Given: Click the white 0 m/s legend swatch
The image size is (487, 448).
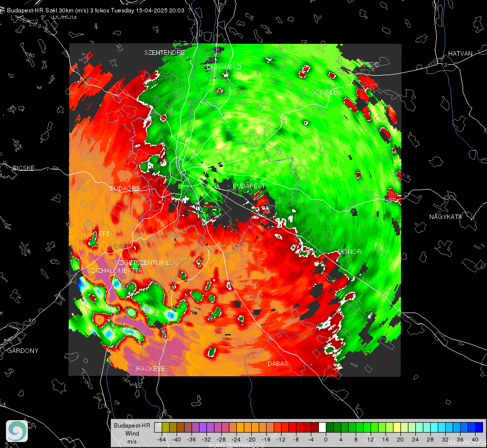Looking at the screenshot, I should pos(322,428).
